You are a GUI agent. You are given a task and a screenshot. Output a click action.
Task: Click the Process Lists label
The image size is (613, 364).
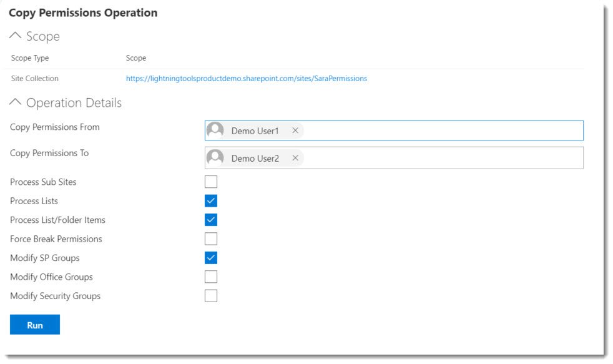coord(34,201)
